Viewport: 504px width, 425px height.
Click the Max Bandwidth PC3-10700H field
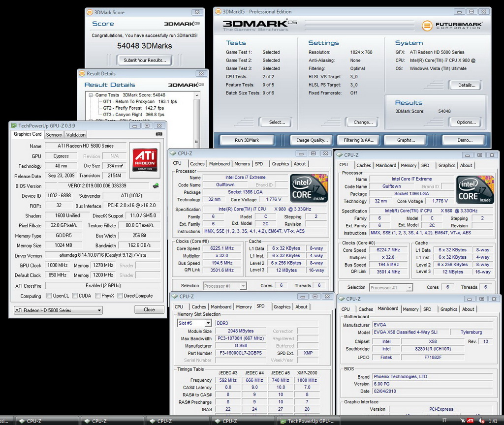pos(240,338)
